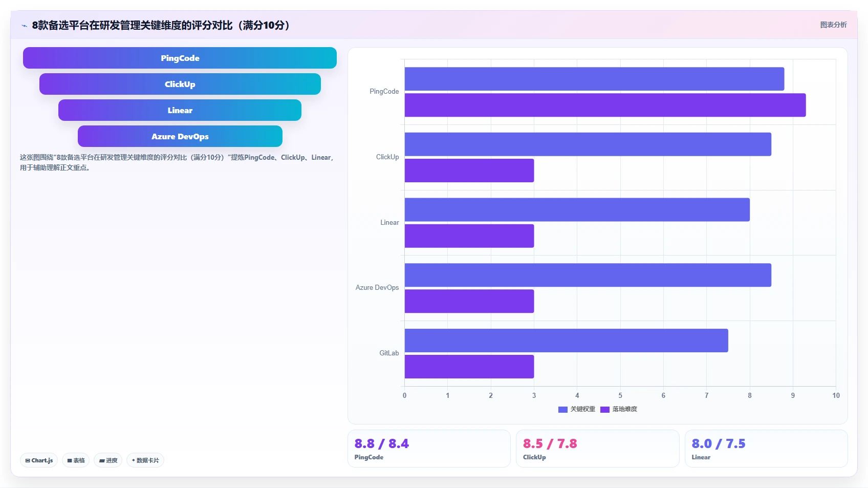Click PingCode's 关键权重 bar in the chart
This screenshot has width=868, height=488.
(594, 79)
